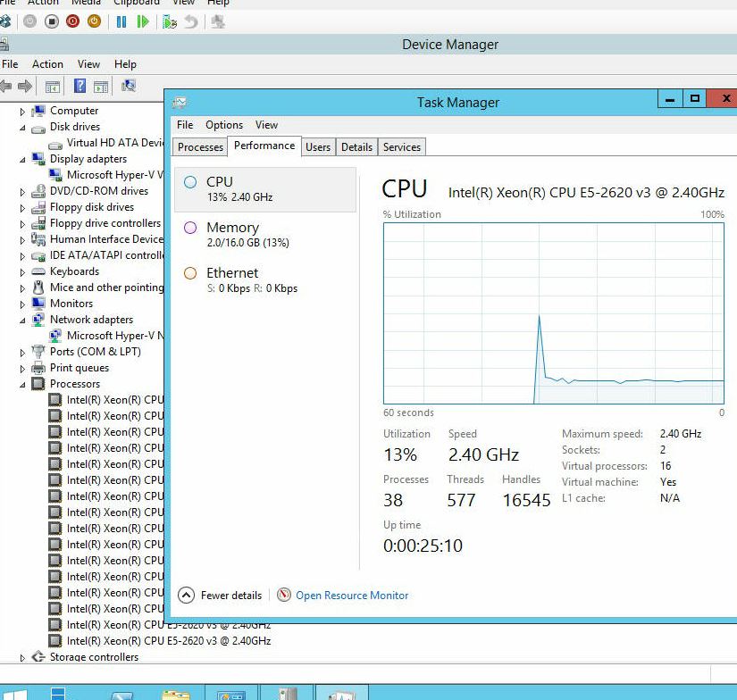Open File Explorer from the taskbar
This screenshot has width=737, height=700.
(176, 695)
